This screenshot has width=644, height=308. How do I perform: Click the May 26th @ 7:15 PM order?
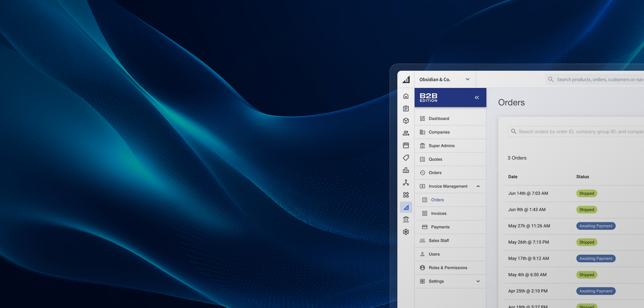click(x=529, y=242)
